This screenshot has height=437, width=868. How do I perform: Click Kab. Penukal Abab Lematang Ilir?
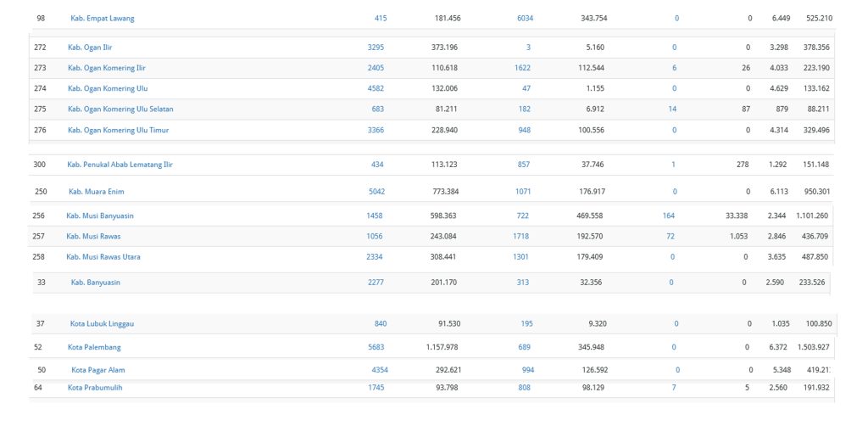tap(120, 165)
